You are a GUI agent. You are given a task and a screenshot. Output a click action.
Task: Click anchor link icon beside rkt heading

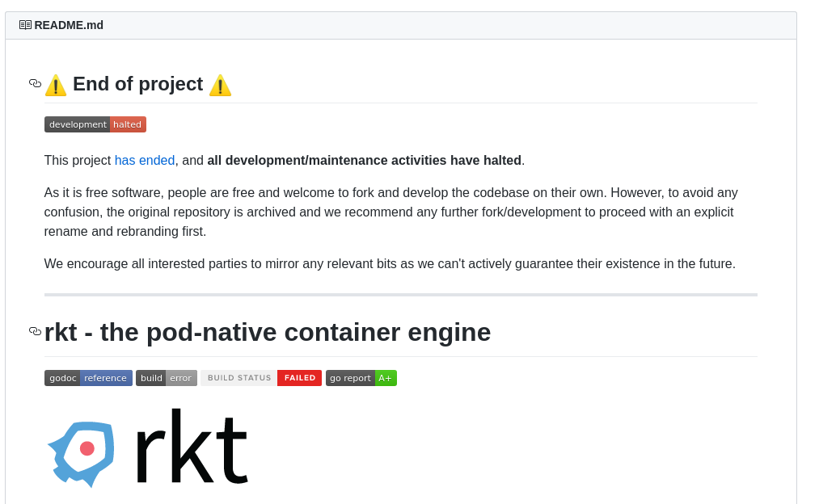pyautogui.click(x=35, y=331)
